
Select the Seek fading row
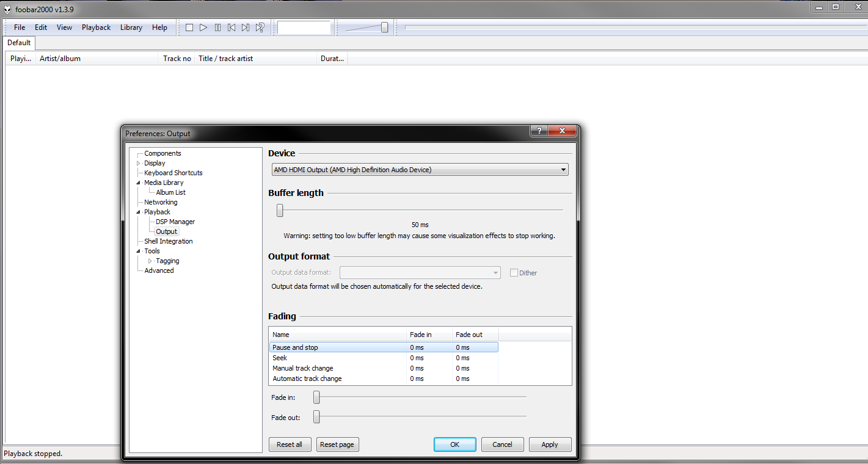(x=384, y=358)
